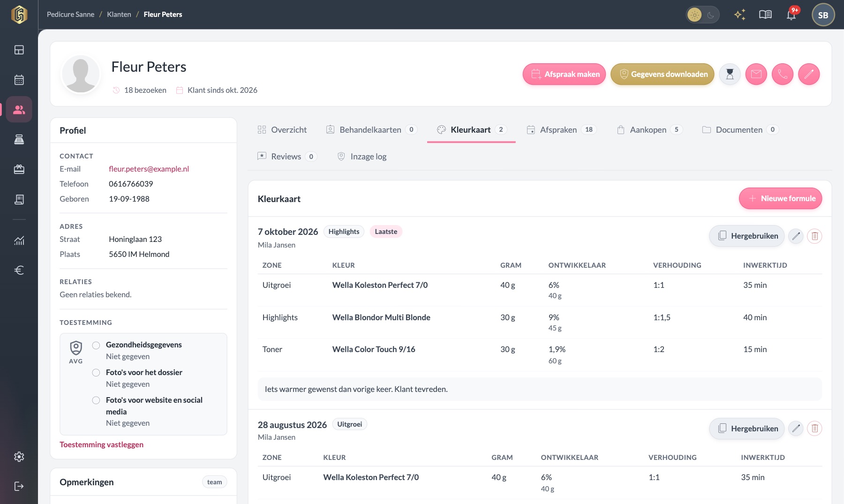The image size is (844, 504).
Task: Select Foto's voor website en social media radio
Action: tap(96, 400)
